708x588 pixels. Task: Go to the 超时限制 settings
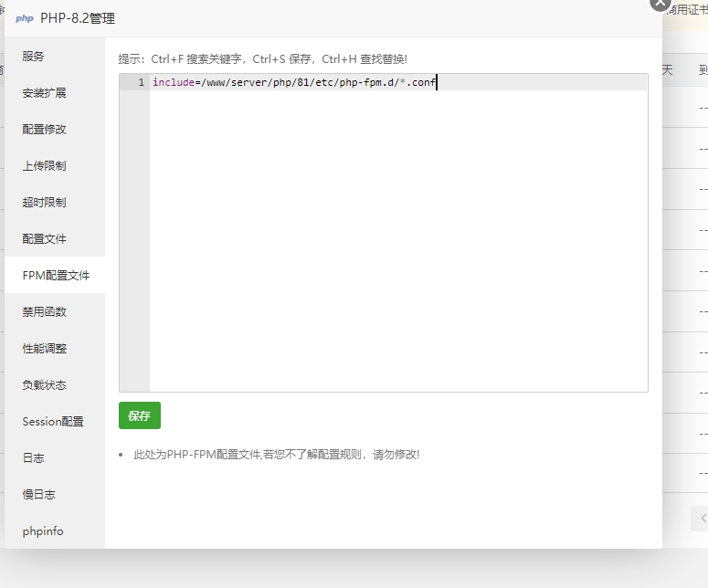[55, 202]
